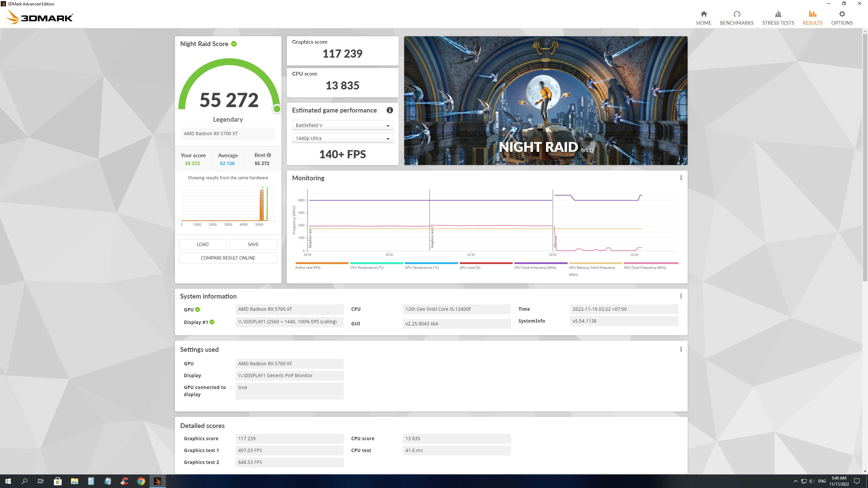Open the 1440p Ultra quality dropdown
The height and width of the screenshot is (488, 868).
pyautogui.click(x=342, y=138)
